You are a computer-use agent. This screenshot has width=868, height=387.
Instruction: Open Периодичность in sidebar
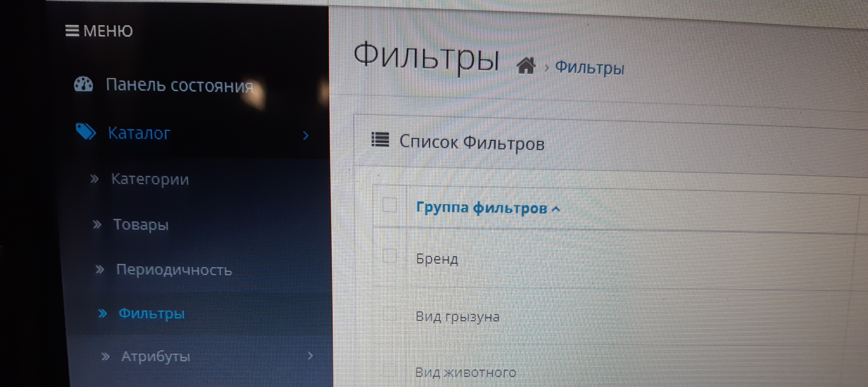pos(174,270)
